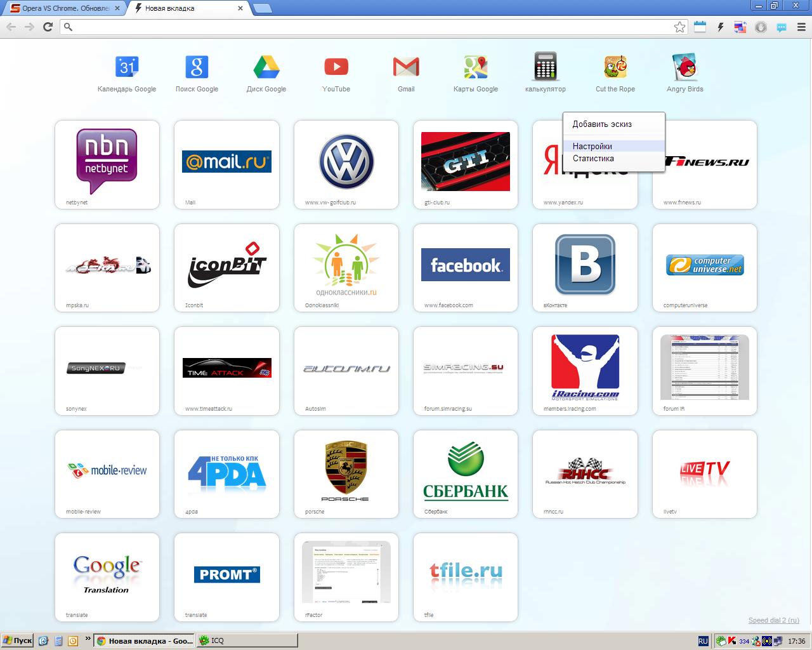Choose Добавить эскиз from context menu

point(602,124)
